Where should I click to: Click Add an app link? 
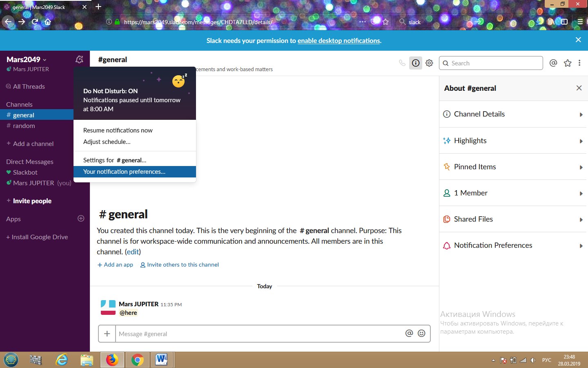[x=115, y=265]
